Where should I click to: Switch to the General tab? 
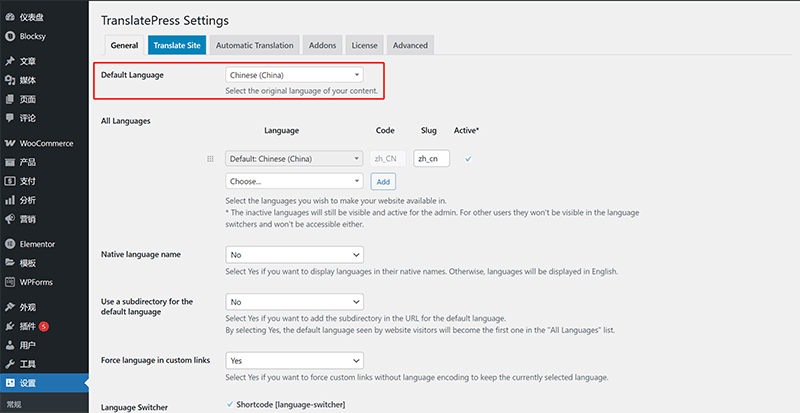coord(124,45)
